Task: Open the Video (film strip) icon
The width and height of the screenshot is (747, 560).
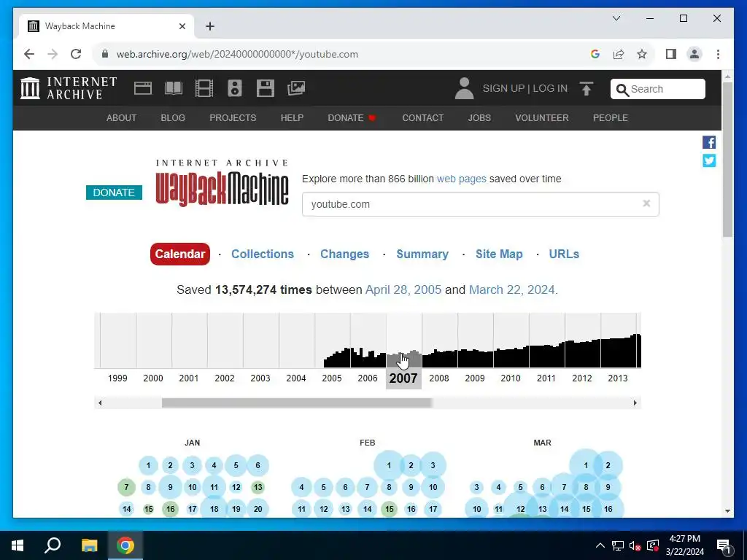Action: [x=204, y=88]
